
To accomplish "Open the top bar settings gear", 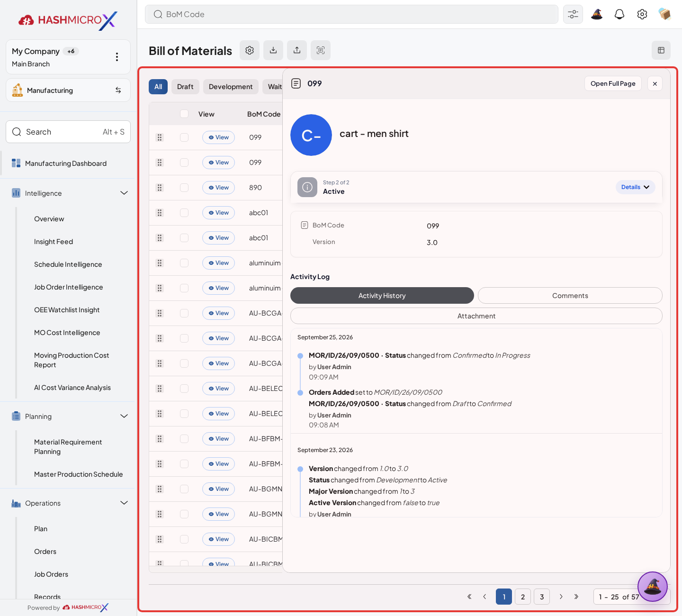I will point(642,14).
